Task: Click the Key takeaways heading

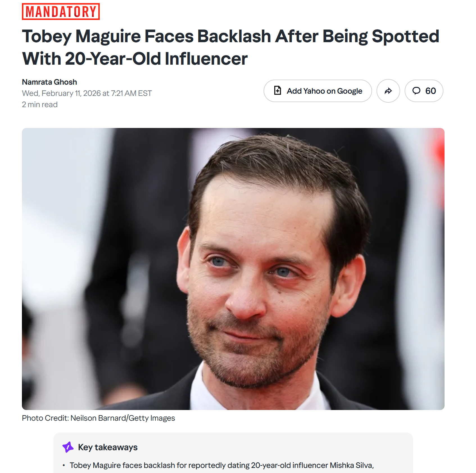Action: pos(108,447)
